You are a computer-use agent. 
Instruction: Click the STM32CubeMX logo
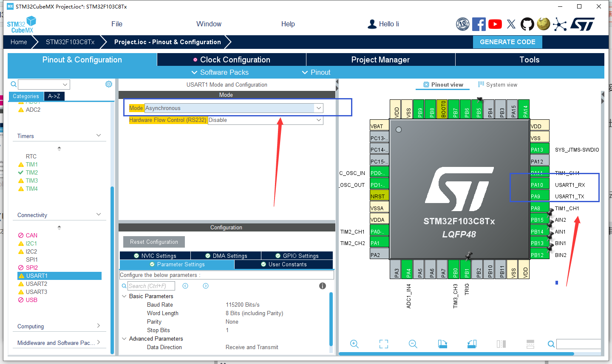coord(22,25)
